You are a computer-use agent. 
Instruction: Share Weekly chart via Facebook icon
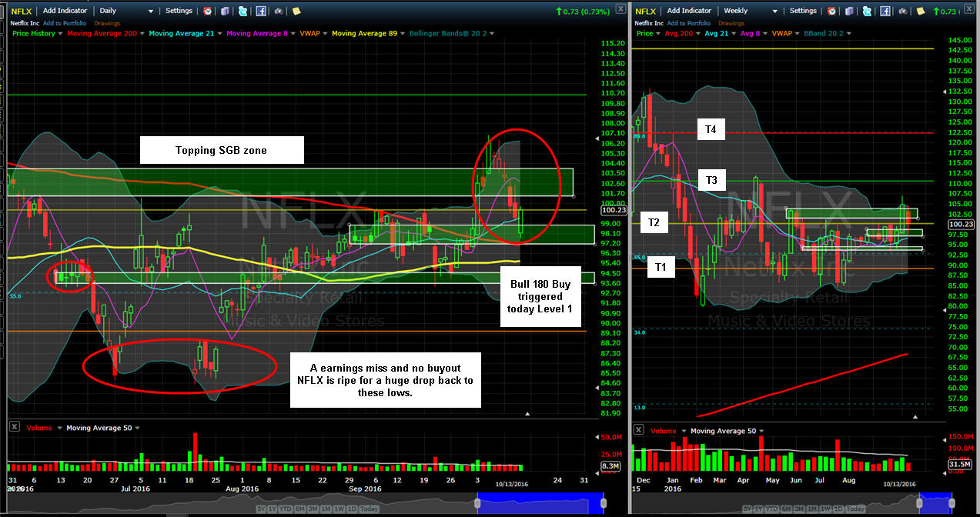(x=885, y=11)
